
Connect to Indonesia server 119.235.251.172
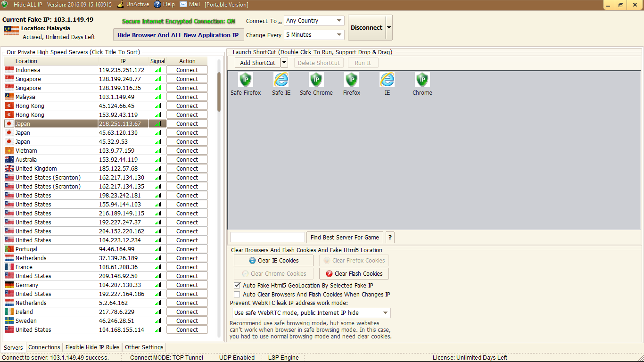pyautogui.click(x=187, y=70)
